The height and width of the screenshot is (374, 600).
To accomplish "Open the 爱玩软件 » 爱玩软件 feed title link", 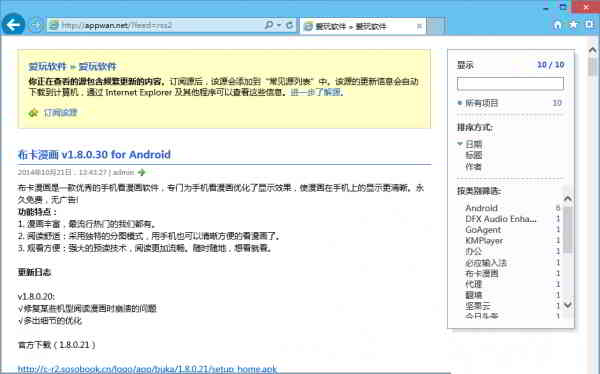I will pyautogui.click(x=72, y=66).
